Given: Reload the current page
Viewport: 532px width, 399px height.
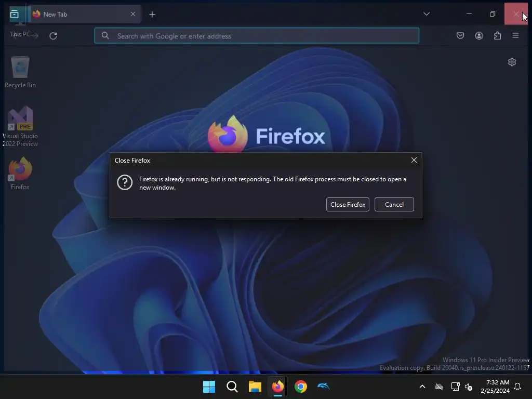Looking at the screenshot, I should (x=54, y=36).
